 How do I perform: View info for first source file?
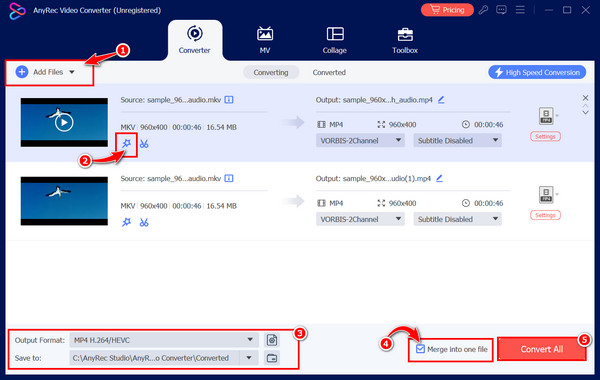pos(229,100)
